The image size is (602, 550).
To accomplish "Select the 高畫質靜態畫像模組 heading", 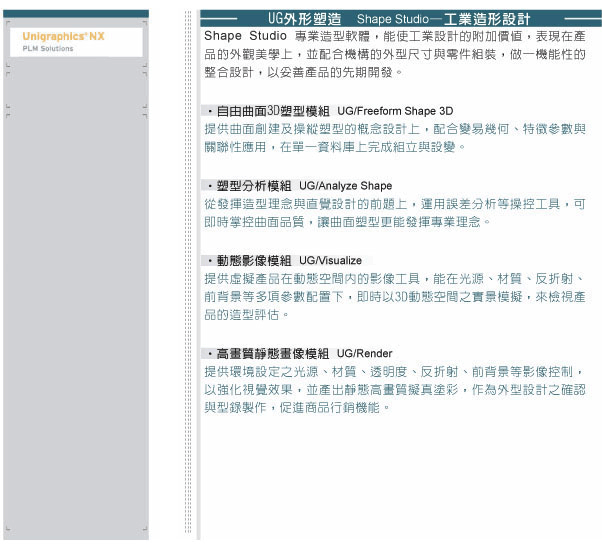I will click(x=273, y=353).
